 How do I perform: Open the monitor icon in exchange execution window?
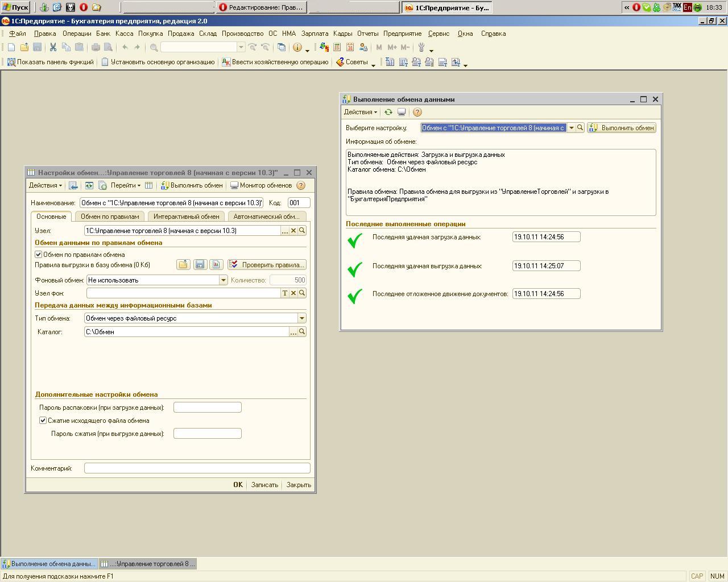click(x=402, y=113)
